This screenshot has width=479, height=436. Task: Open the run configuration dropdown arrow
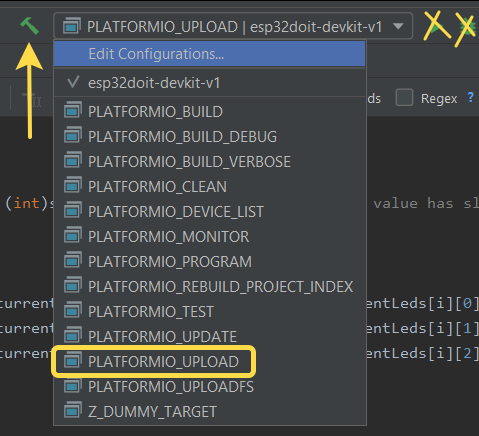coord(398,26)
